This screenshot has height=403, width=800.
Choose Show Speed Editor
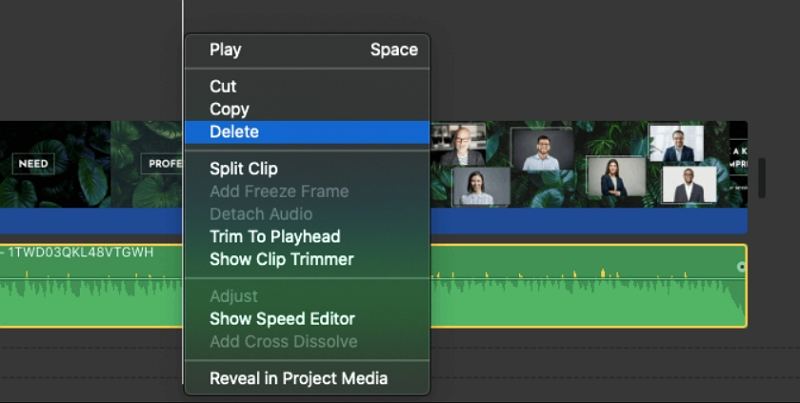(x=307, y=319)
